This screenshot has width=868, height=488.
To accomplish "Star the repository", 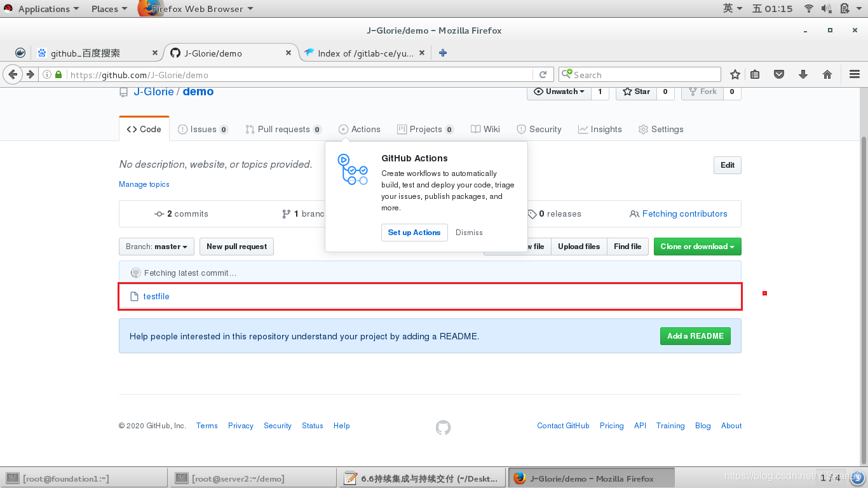I will coord(637,91).
